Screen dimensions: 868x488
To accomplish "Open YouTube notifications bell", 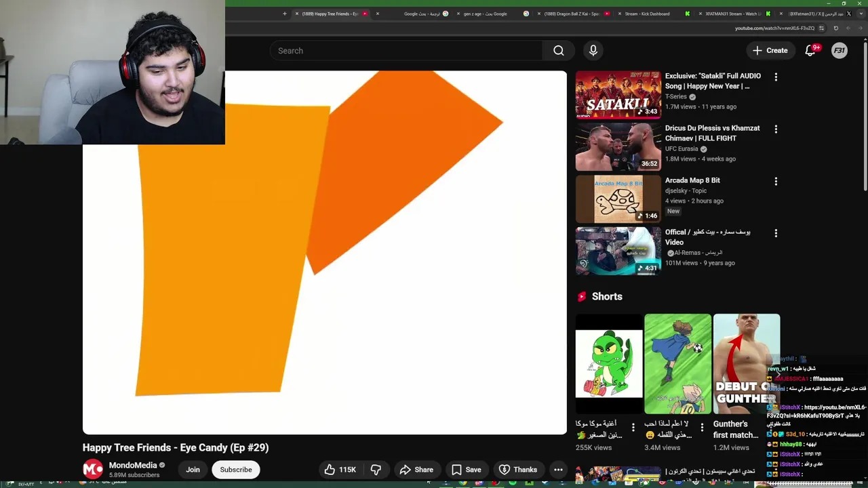I will 810,51.
